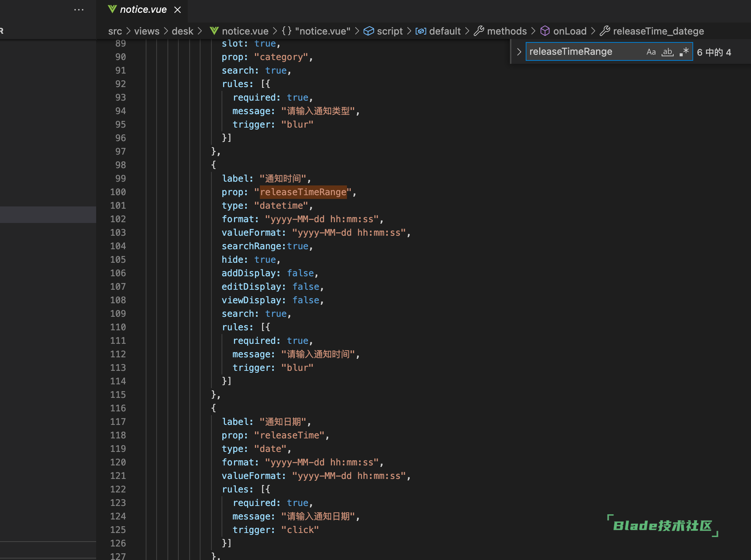Screen dimensions: 751x560
Task: Click "通知日期" label string on line 117
Action: click(283, 422)
